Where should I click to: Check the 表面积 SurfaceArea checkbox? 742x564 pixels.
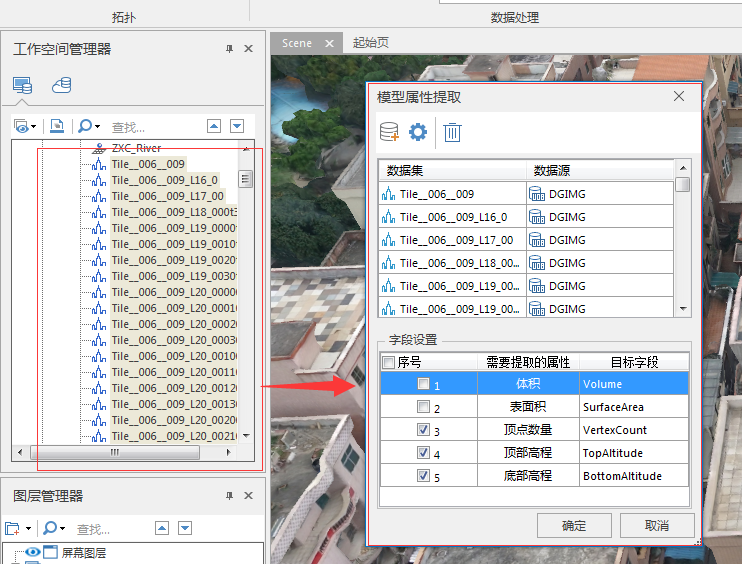pyautogui.click(x=424, y=407)
